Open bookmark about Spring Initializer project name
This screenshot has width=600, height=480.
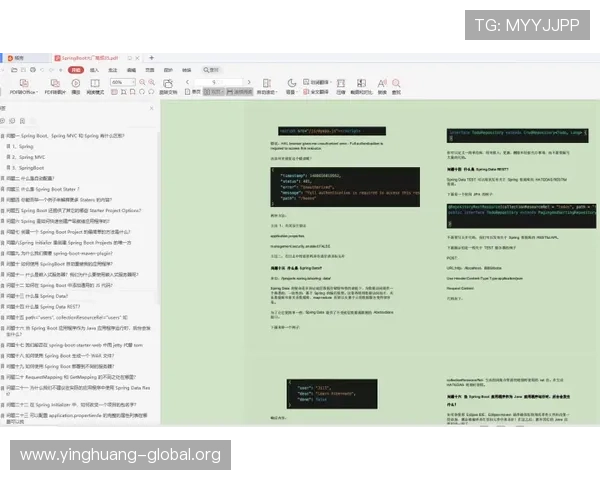pos(72,405)
